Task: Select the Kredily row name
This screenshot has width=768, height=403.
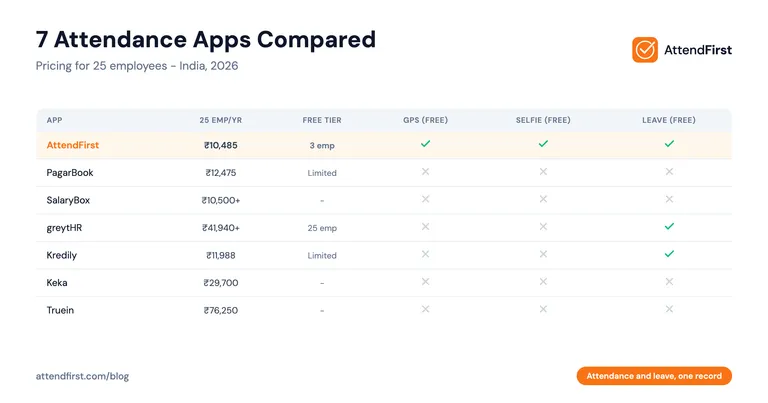Action: (x=62, y=255)
